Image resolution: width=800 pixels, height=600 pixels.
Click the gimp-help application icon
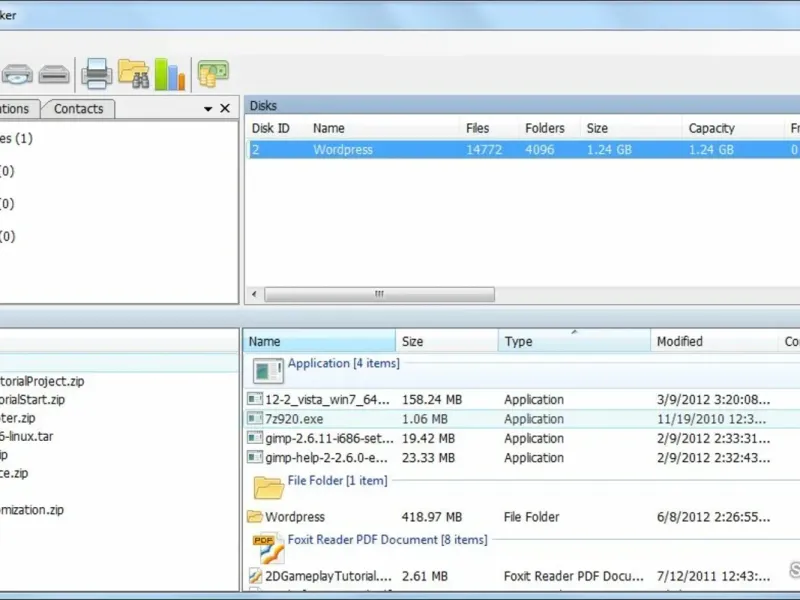click(255, 457)
